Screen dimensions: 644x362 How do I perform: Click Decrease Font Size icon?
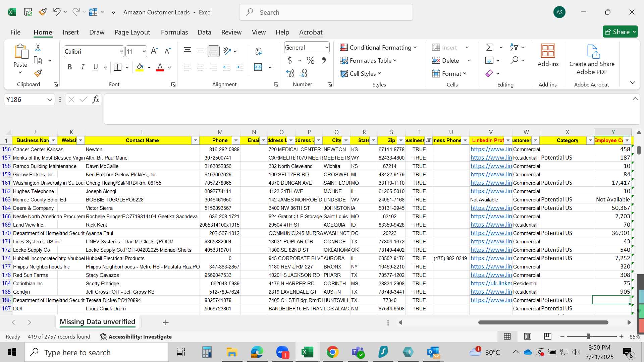168,51
